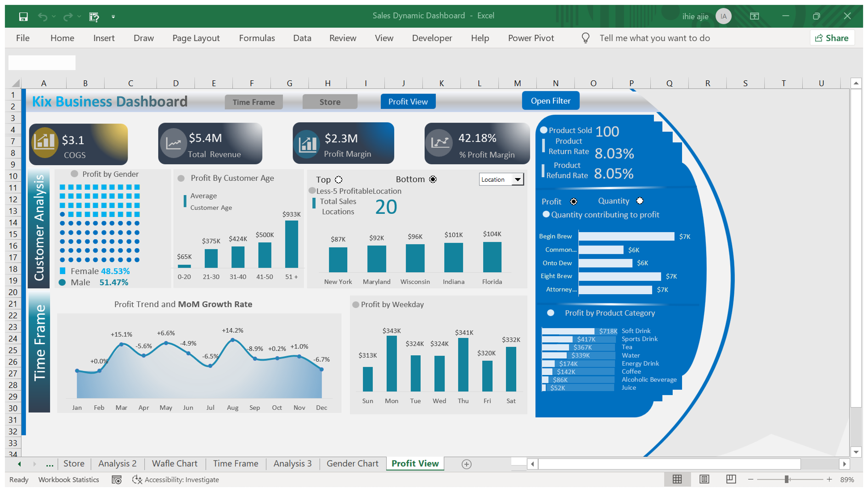Viewport: 868px width, 492px height.
Task: Open the Customize Quick Access Toolbar dropdown
Action: point(113,17)
